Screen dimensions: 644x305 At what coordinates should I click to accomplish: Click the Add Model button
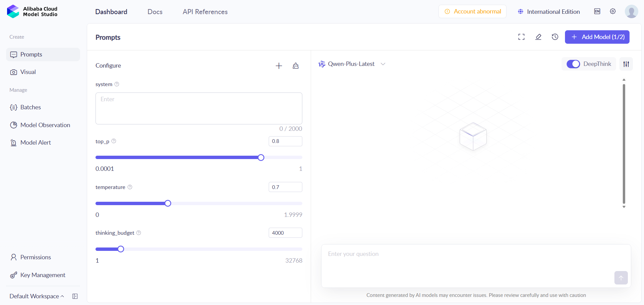597,37
